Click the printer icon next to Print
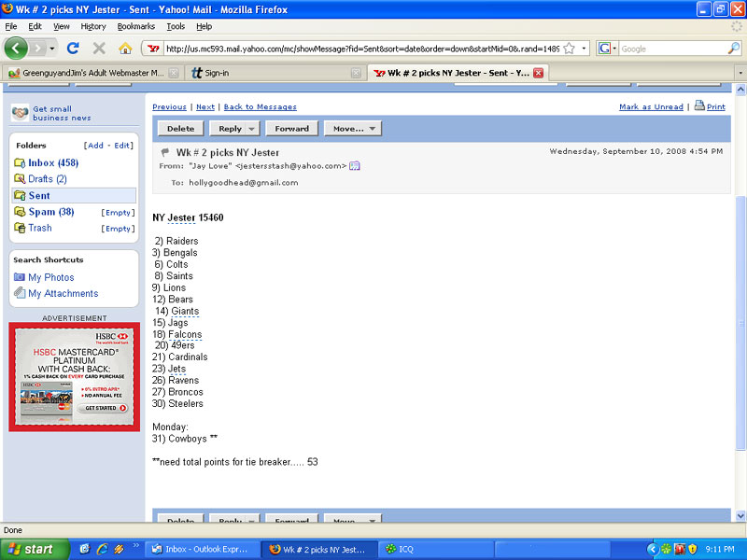The width and height of the screenshot is (747, 560). (x=699, y=106)
